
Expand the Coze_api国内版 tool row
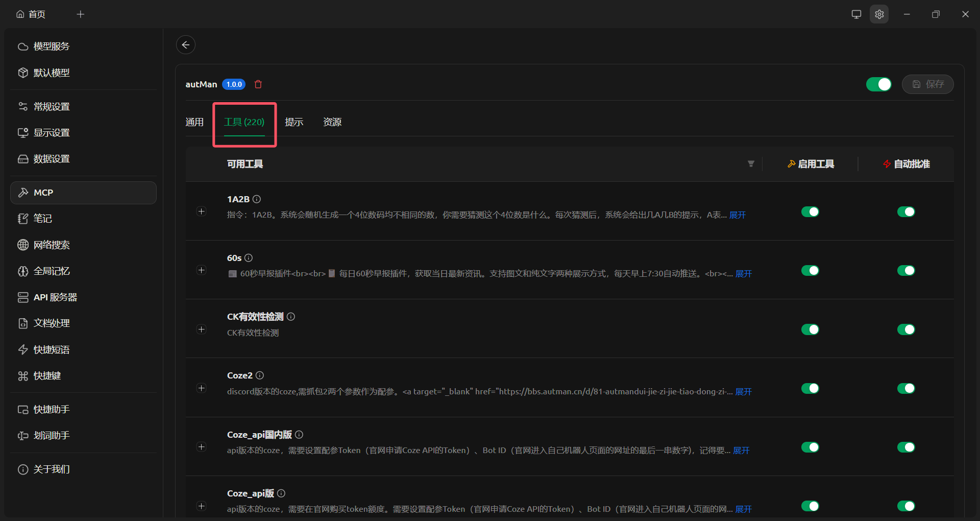pos(202,447)
